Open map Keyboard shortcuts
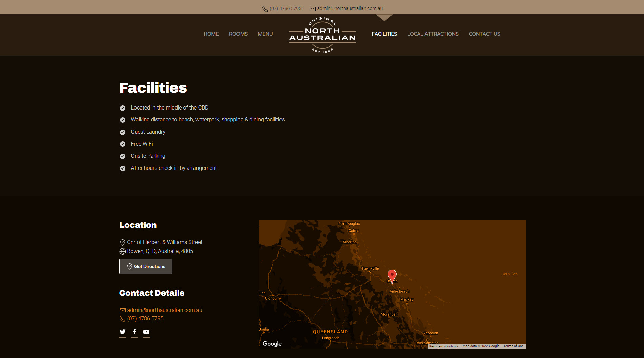This screenshot has width=644, height=358. (444, 346)
